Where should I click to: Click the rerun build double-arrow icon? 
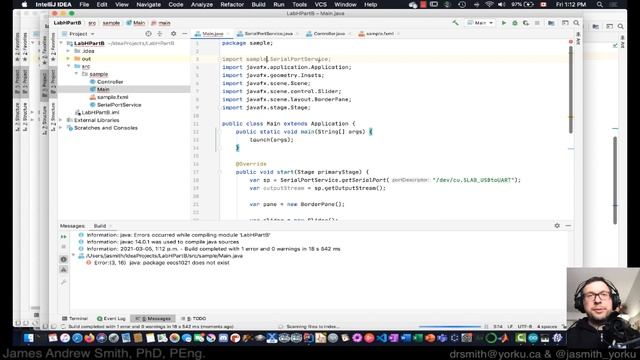[64, 237]
